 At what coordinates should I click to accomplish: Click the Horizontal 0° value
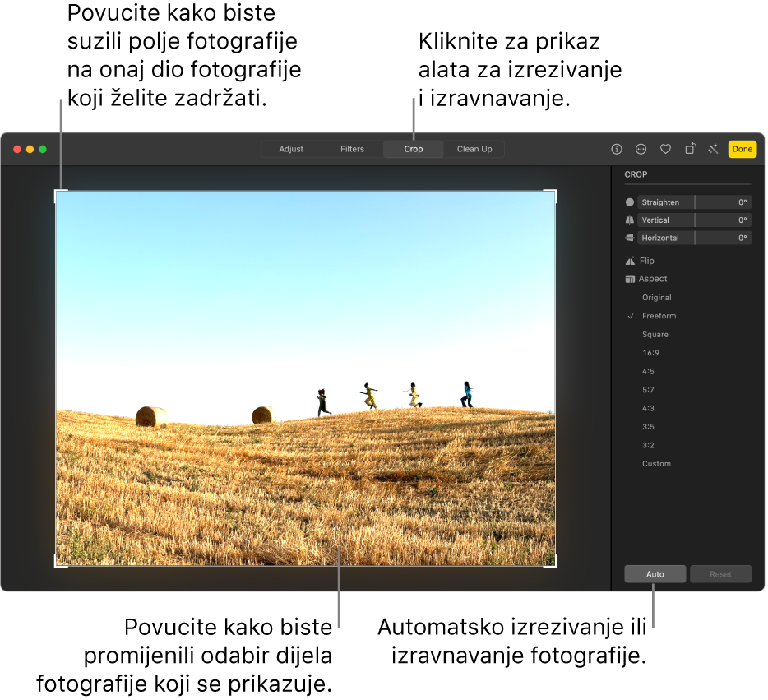coord(743,238)
